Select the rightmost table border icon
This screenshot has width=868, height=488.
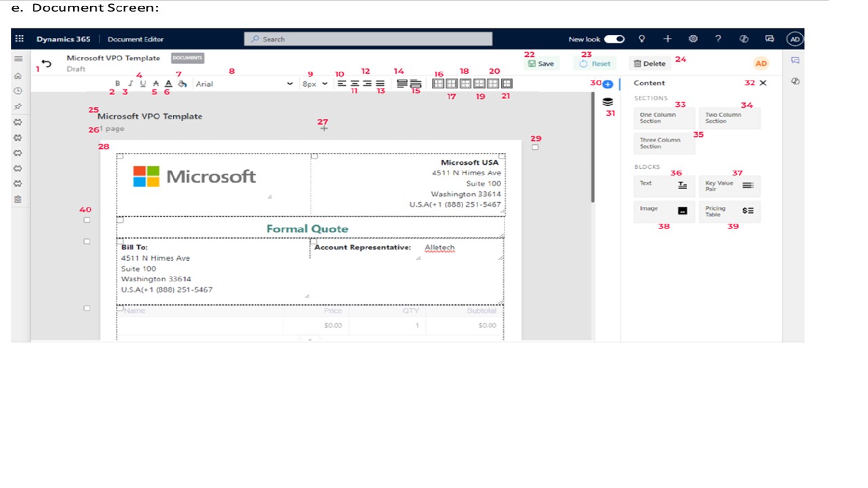point(507,83)
